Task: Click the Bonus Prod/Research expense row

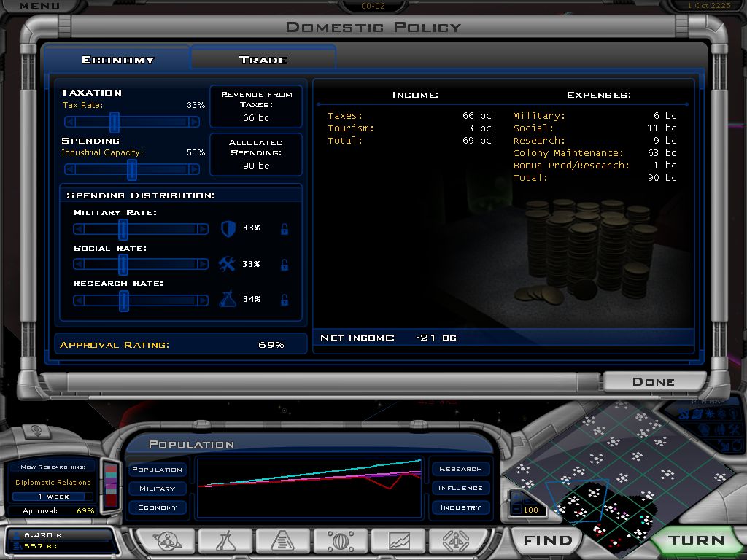Action: (x=595, y=166)
